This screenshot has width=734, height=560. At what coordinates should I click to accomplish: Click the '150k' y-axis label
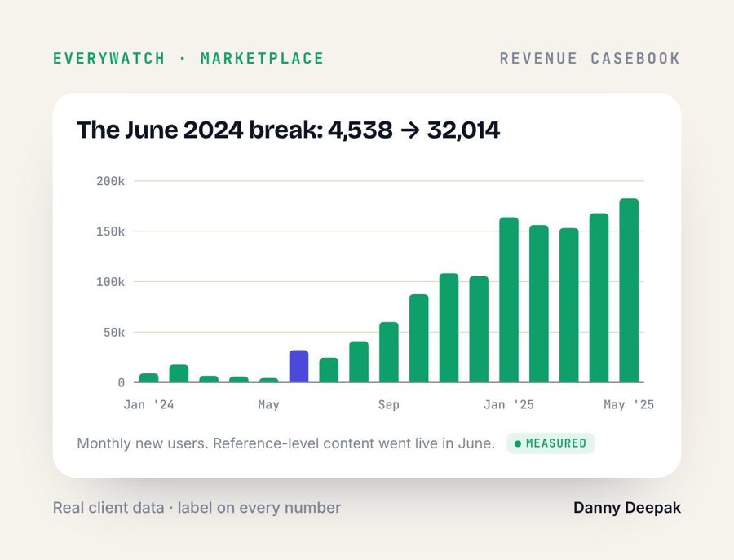110,231
